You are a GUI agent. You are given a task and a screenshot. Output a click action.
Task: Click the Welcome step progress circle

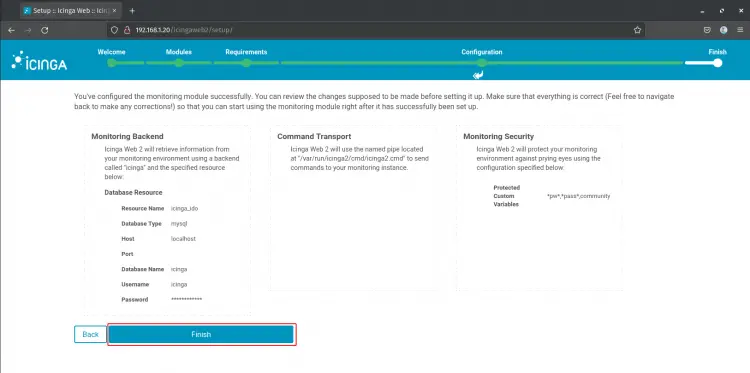pos(111,63)
